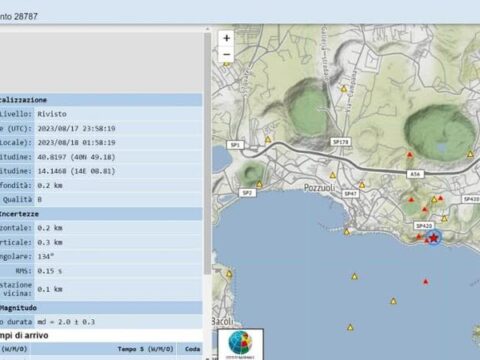
Task: Click the Pozzuoli town label on map
Action: point(319,188)
